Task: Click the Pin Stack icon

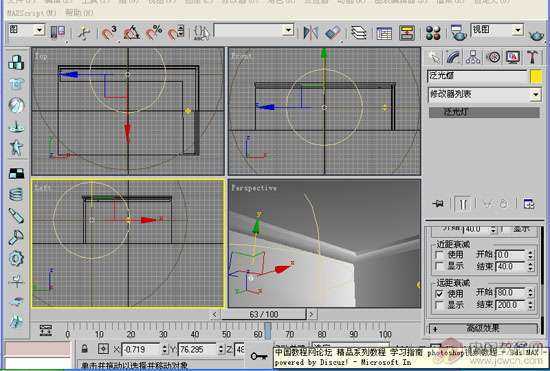Action: tap(438, 203)
